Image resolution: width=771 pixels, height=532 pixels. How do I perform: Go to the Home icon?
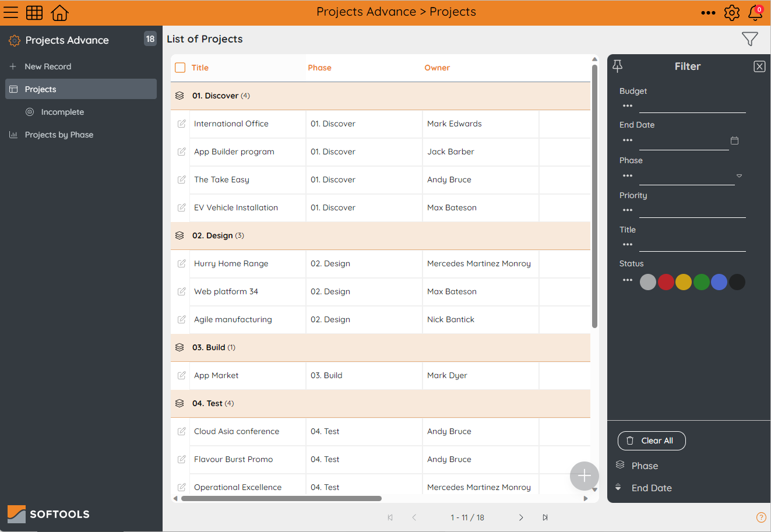59,12
